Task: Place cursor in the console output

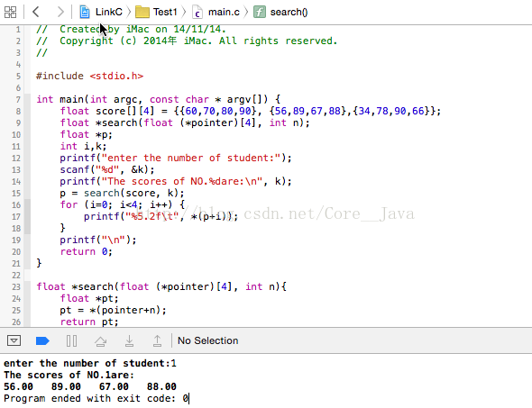Action: pyautogui.click(x=266, y=381)
